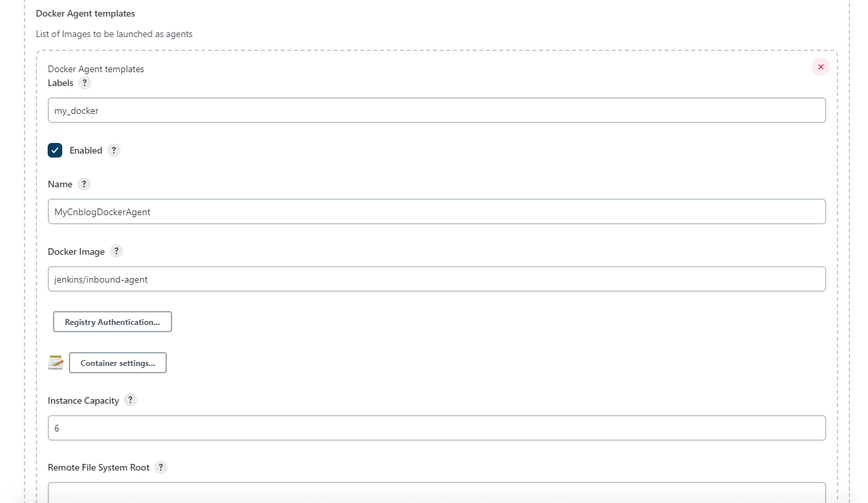Click the help icon beside Name
Image resolution: width=868 pixels, height=503 pixels.
point(84,184)
